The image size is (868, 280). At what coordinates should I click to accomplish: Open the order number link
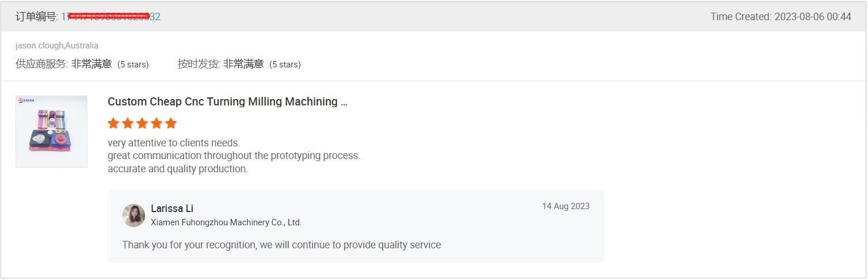pyautogui.click(x=111, y=17)
